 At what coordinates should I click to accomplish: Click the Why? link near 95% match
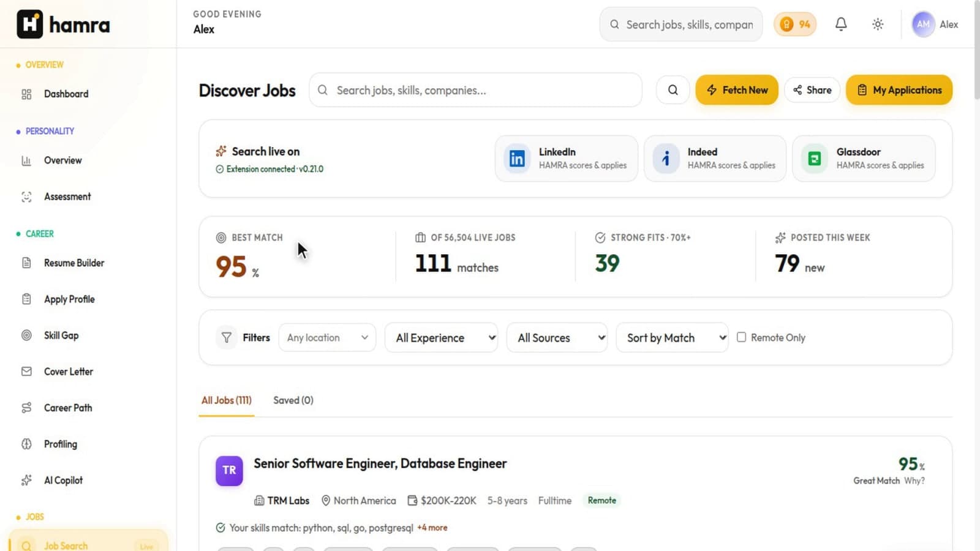[x=914, y=481]
